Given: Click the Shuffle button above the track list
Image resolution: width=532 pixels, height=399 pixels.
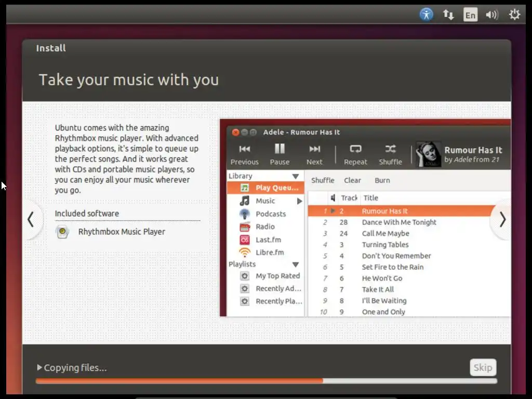Looking at the screenshot, I should (x=323, y=180).
